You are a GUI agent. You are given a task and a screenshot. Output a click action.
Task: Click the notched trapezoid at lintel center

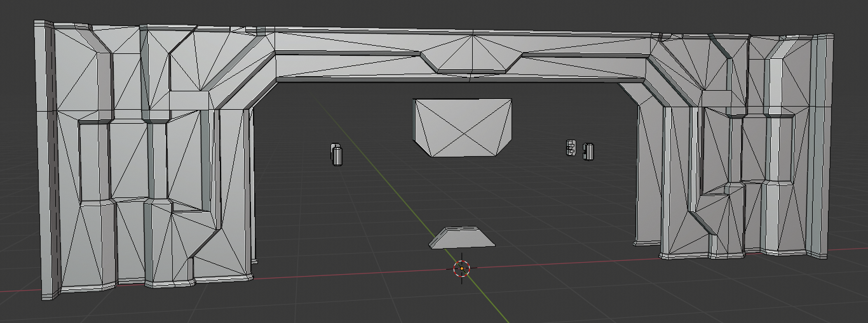(x=471, y=62)
